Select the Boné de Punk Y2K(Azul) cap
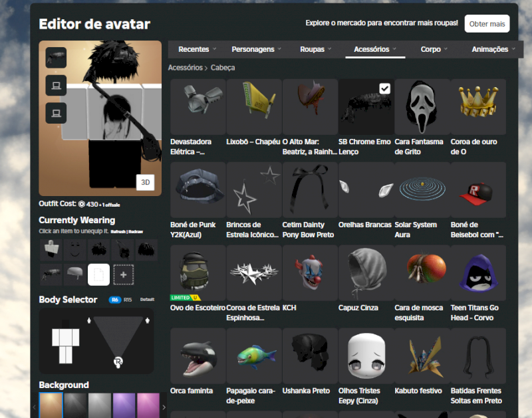Viewport: 532px width, 418px height. [x=198, y=190]
